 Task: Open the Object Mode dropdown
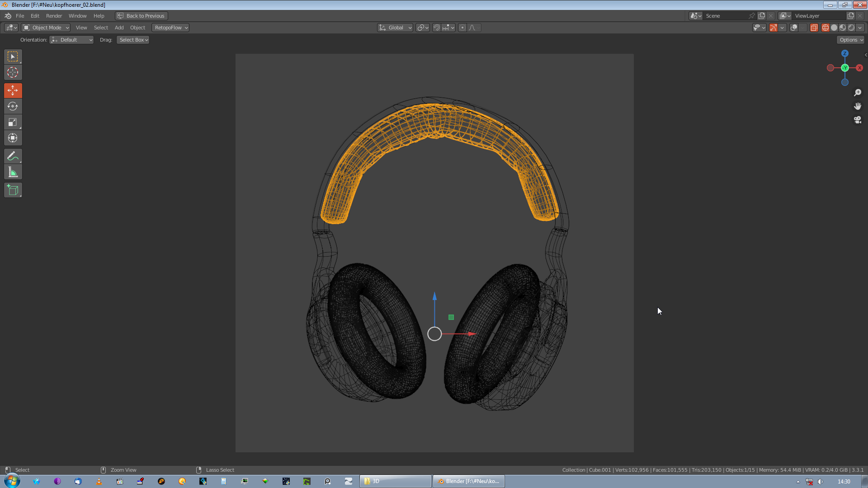(46, 28)
